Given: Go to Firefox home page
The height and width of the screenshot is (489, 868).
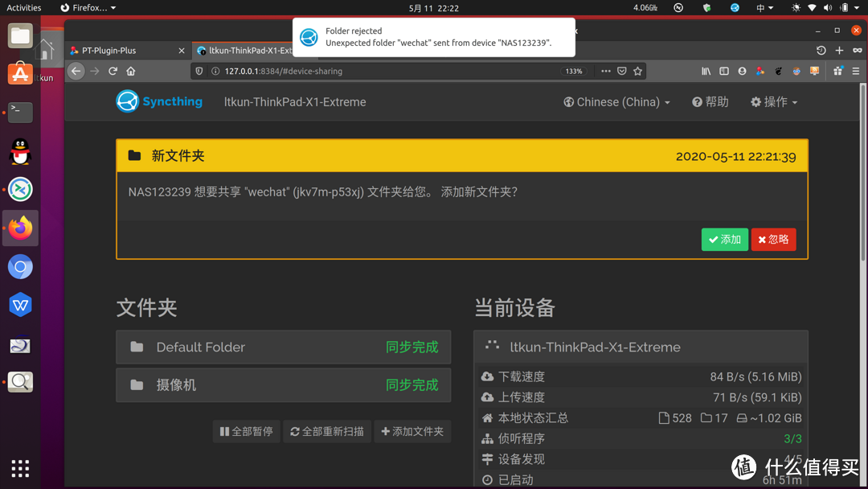Looking at the screenshot, I should coord(131,71).
